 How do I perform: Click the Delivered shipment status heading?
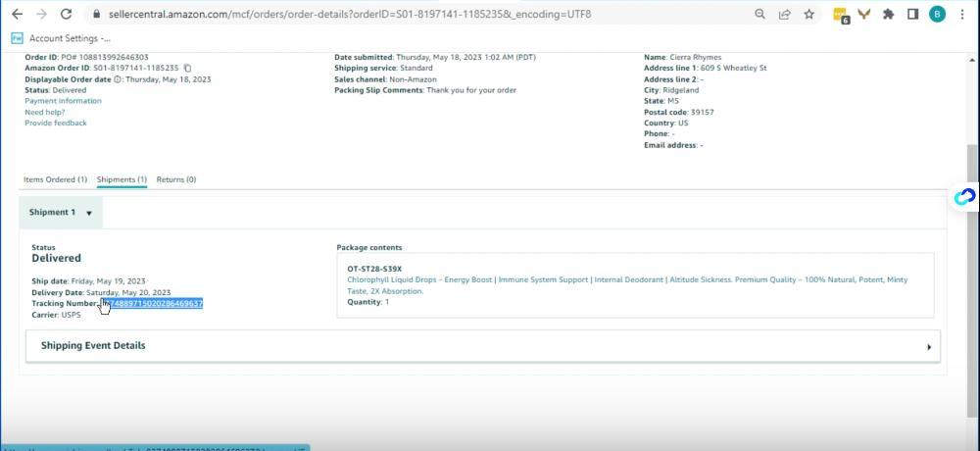tap(56, 258)
